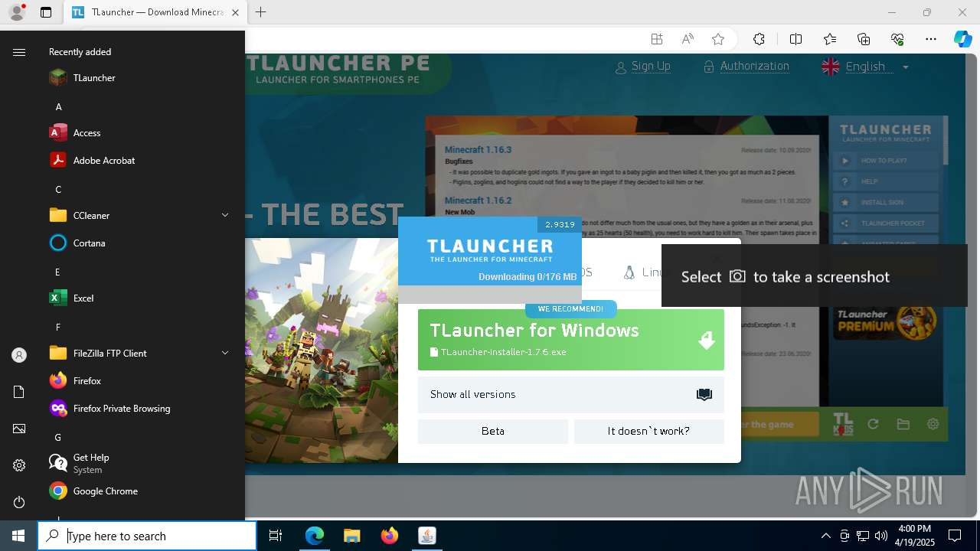Open Copilot sidebar in Edge
The height and width of the screenshot is (551, 980).
coord(963,39)
